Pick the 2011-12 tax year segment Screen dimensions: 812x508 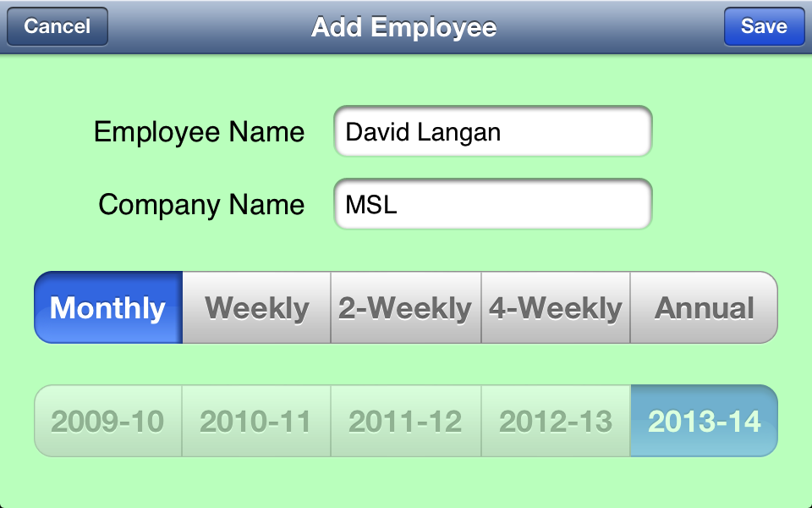pyautogui.click(x=405, y=421)
